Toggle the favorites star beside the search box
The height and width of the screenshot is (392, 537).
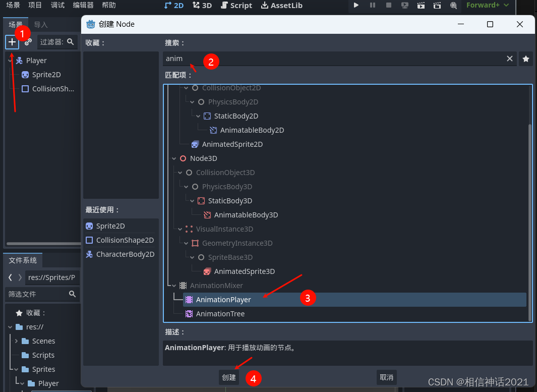pyautogui.click(x=525, y=59)
